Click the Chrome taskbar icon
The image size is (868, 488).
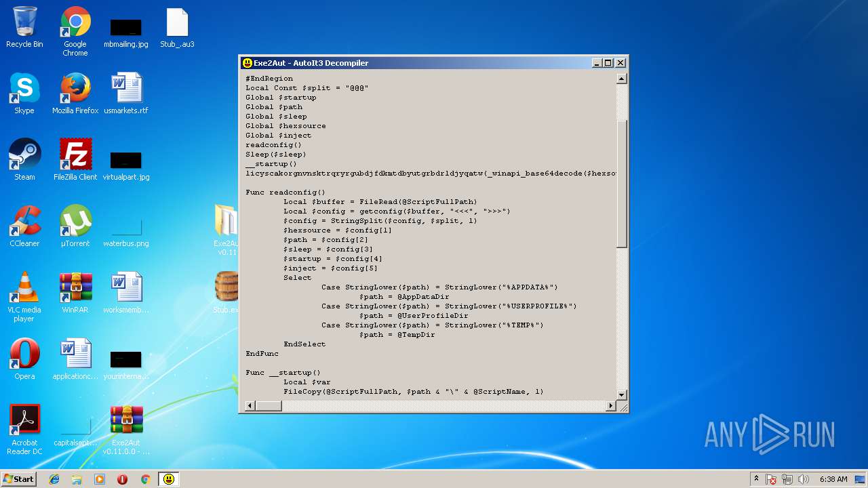145,479
